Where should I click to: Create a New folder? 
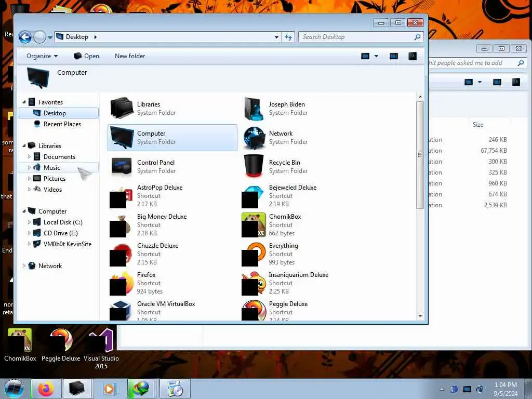click(x=129, y=56)
